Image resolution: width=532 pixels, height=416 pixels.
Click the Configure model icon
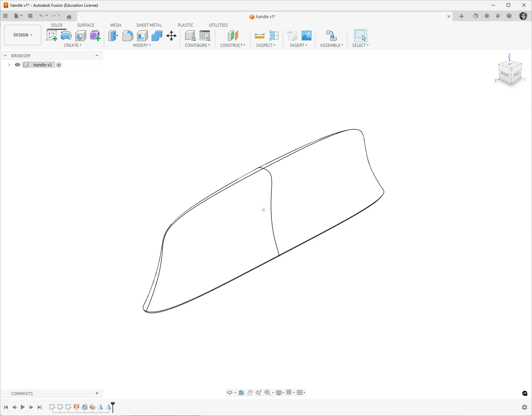[190, 36]
